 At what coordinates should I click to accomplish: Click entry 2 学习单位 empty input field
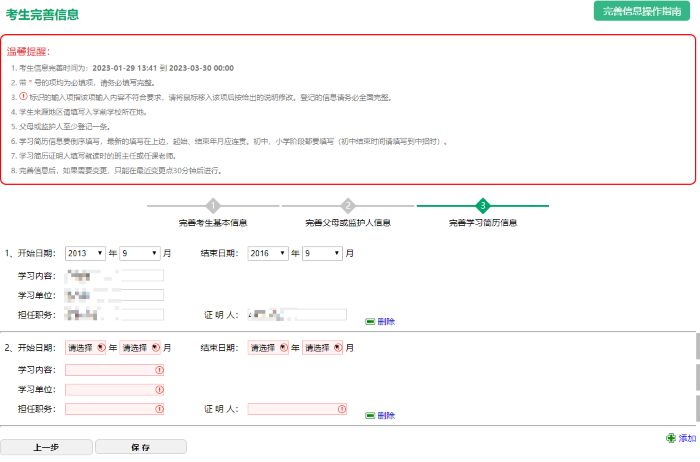coord(114,390)
